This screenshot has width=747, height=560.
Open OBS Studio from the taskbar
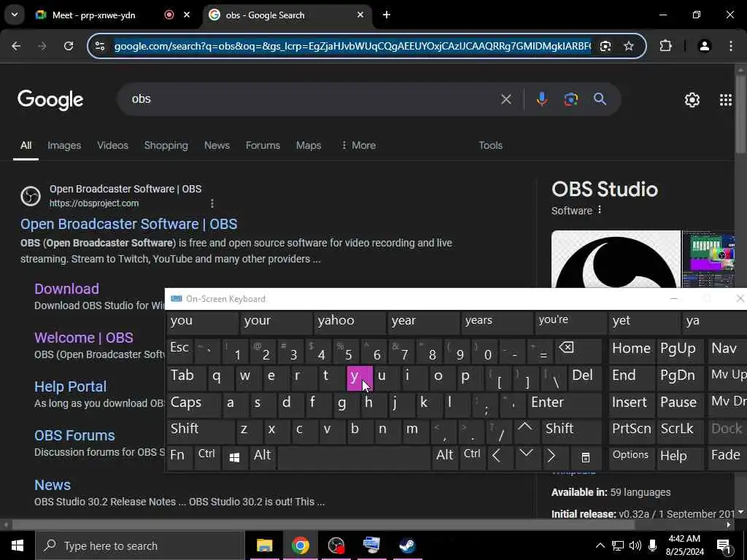click(336, 545)
